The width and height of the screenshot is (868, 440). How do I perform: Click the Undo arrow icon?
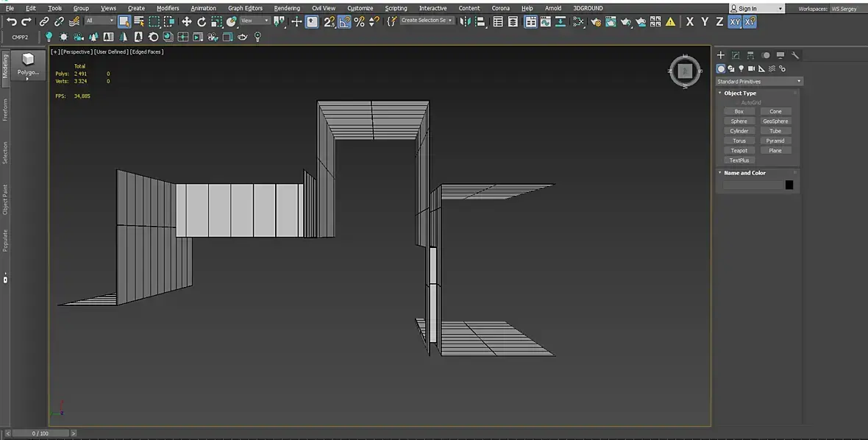[11, 22]
